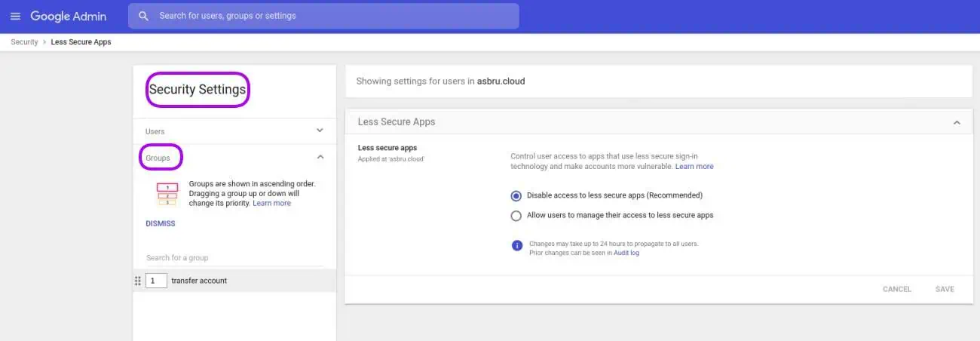The width and height of the screenshot is (980, 341).
Task: Click the Cancel button
Action: [x=897, y=289]
